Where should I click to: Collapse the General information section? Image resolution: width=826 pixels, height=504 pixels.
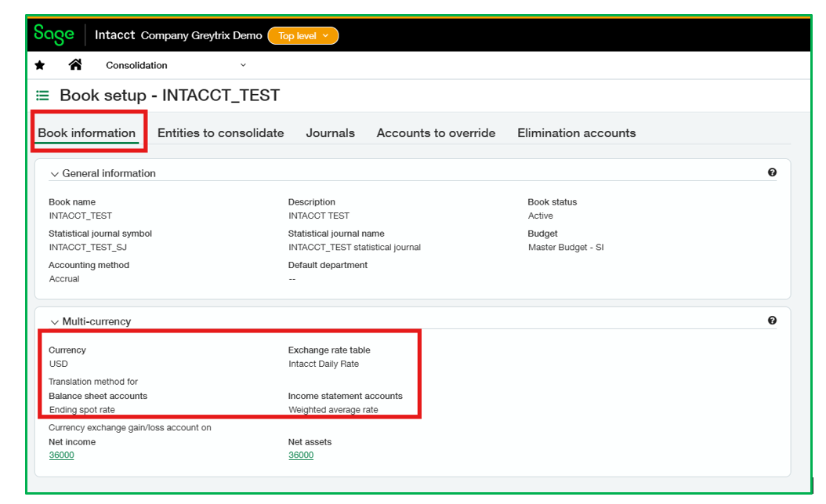[54, 174]
